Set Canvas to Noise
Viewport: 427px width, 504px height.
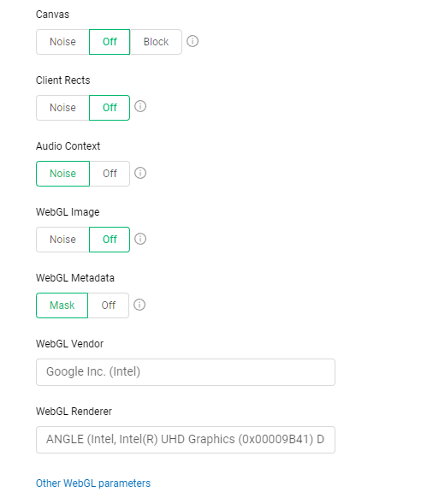click(x=62, y=42)
